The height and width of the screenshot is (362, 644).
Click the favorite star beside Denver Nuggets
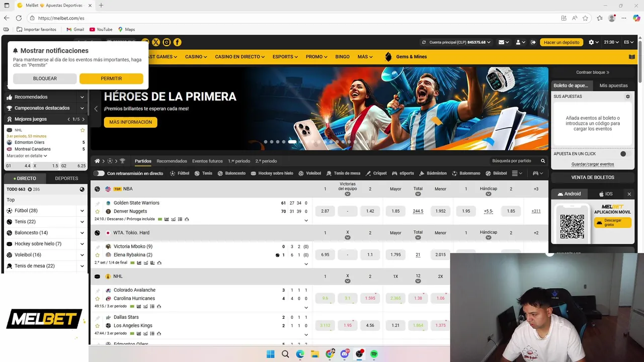click(98, 211)
